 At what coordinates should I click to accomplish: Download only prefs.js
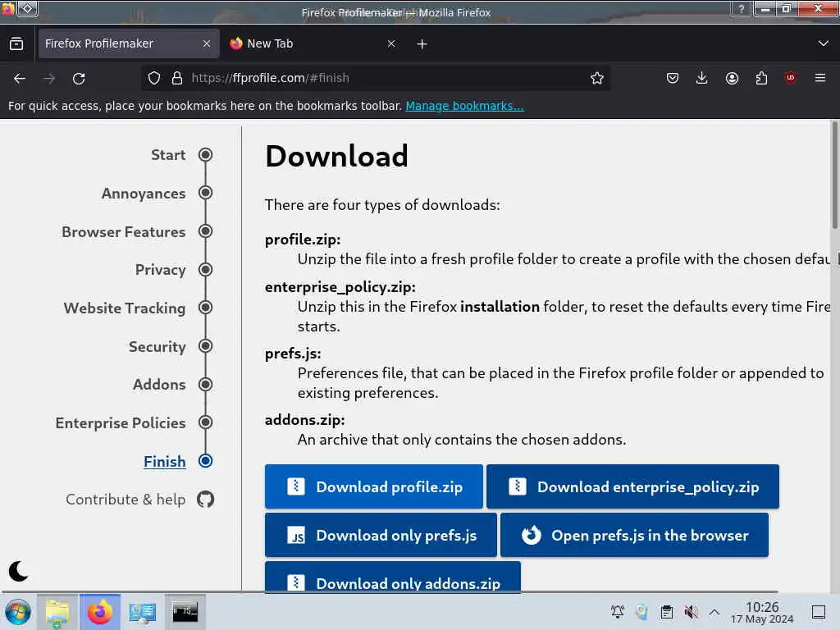pyautogui.click(x=381, y=535)
